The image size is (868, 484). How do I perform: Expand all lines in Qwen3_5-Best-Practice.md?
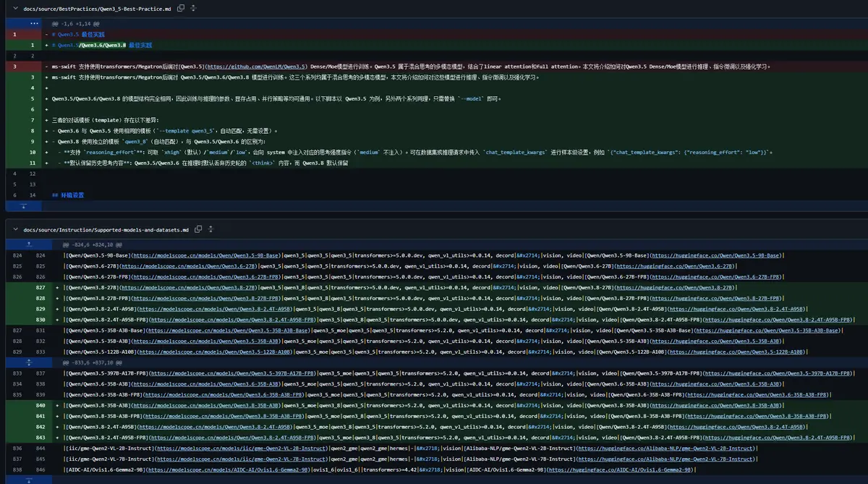[x=192, y=8]
